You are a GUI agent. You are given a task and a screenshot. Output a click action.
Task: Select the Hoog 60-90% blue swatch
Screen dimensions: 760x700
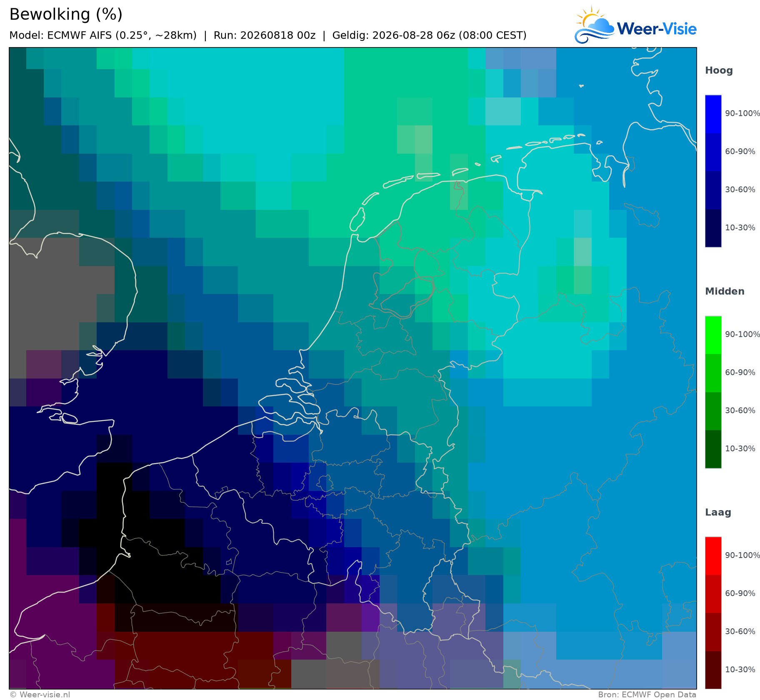coord(713,152)
